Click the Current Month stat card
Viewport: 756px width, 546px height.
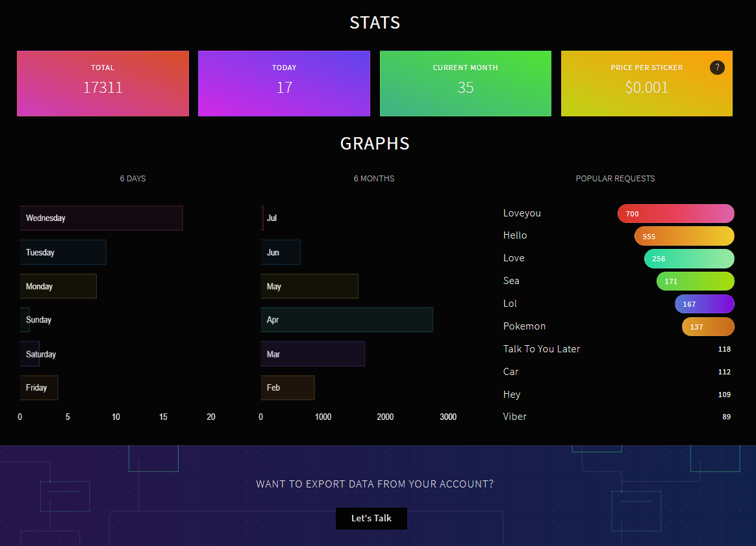[x=465, y=83]
